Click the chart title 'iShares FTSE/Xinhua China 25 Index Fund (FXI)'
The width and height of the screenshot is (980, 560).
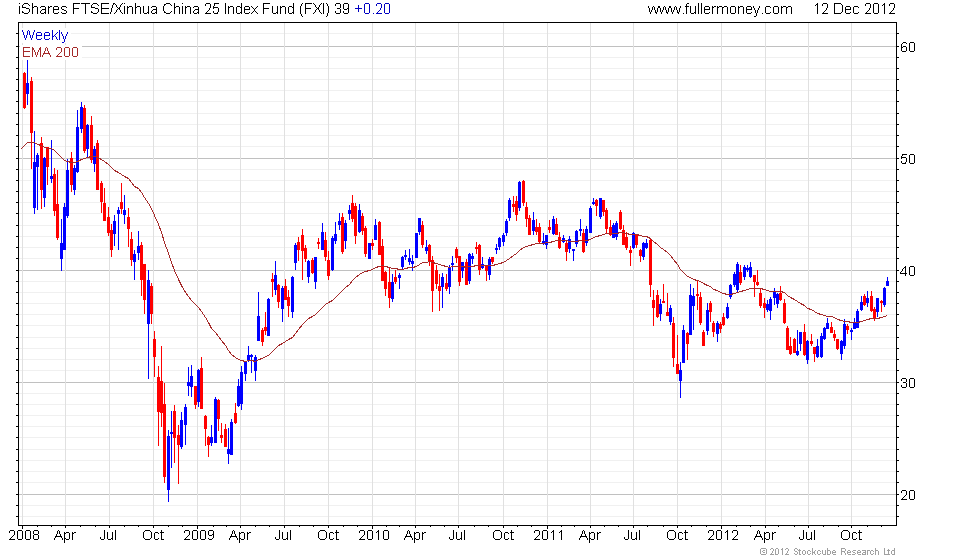pyautogui.click(x=174, y=9)
